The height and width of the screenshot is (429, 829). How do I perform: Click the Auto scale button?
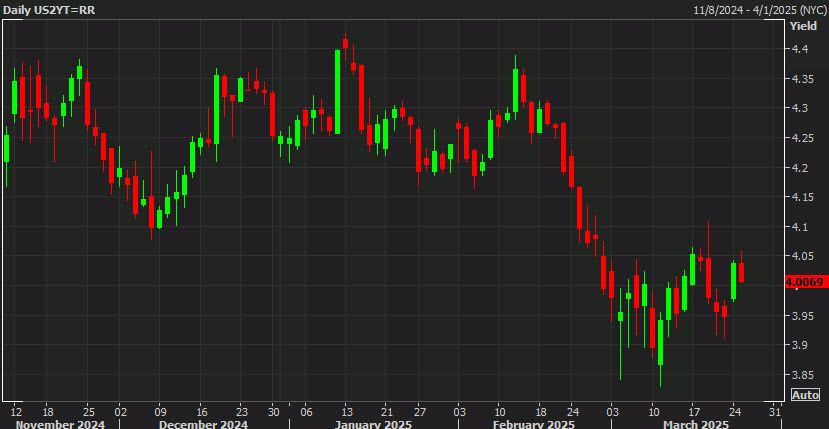[x=806, y=394]
